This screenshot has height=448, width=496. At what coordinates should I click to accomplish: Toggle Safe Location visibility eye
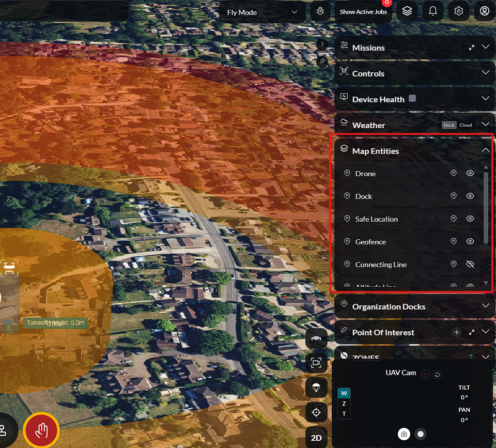pos(470,219)
